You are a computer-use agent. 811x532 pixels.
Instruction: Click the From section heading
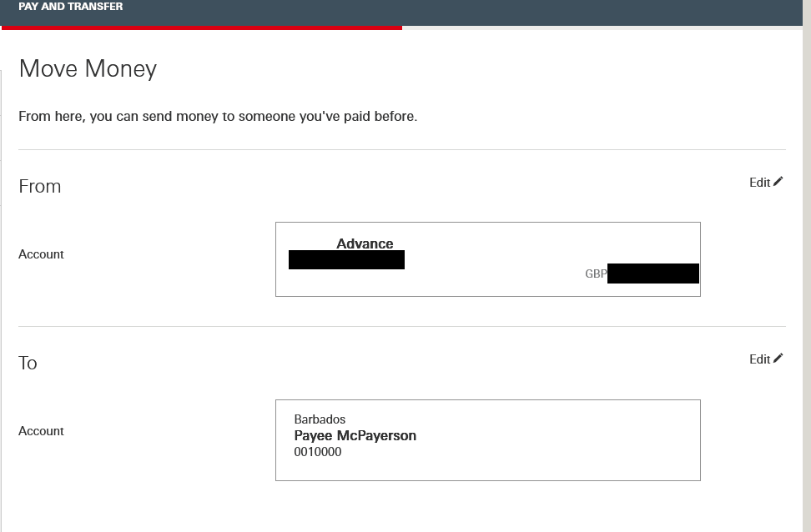(x=40, y=186)
